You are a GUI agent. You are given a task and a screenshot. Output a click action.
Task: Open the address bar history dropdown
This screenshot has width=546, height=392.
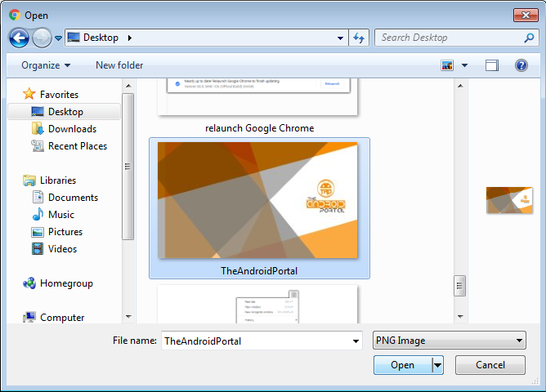pyautogui.click(x=340, y=38)
